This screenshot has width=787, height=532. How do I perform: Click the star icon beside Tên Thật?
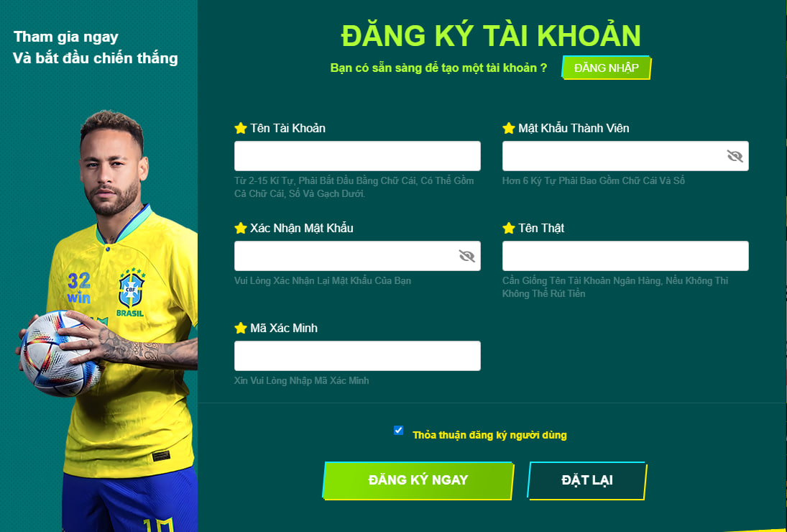click(509, 228)
